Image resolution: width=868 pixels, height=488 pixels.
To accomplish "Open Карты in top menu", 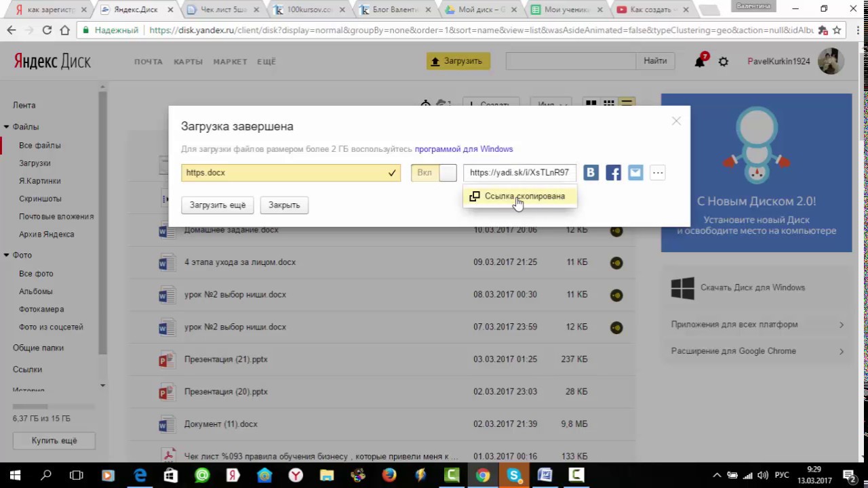I will [189, 62].
